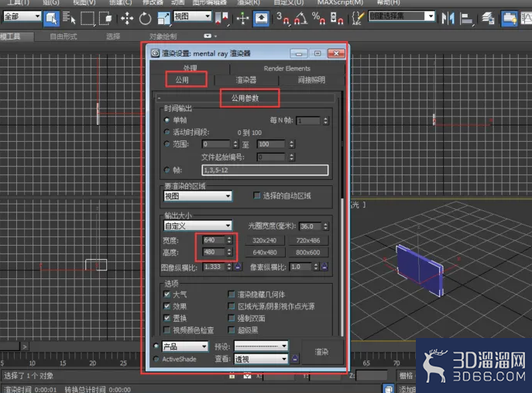Viewport: 532px width, 393px height.
Task: Open the 查看 透视 viewport dropdown
Action: [261, 359]
